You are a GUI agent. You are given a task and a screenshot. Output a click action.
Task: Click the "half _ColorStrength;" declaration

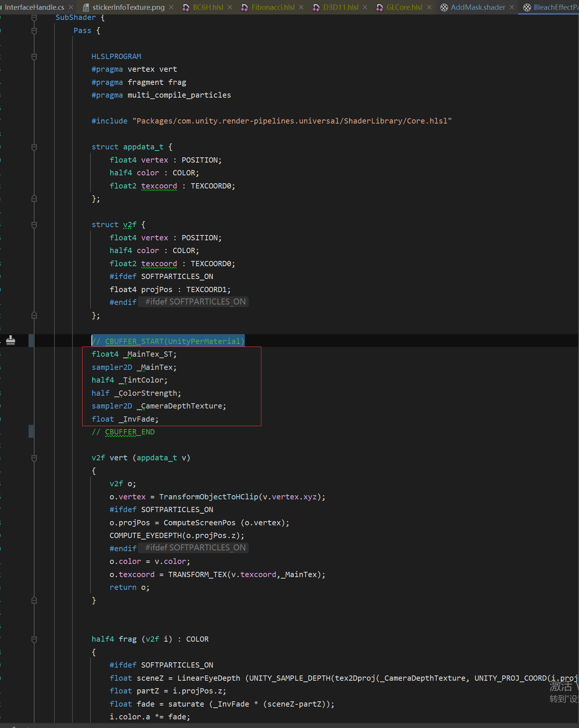(x=136, y=393)
